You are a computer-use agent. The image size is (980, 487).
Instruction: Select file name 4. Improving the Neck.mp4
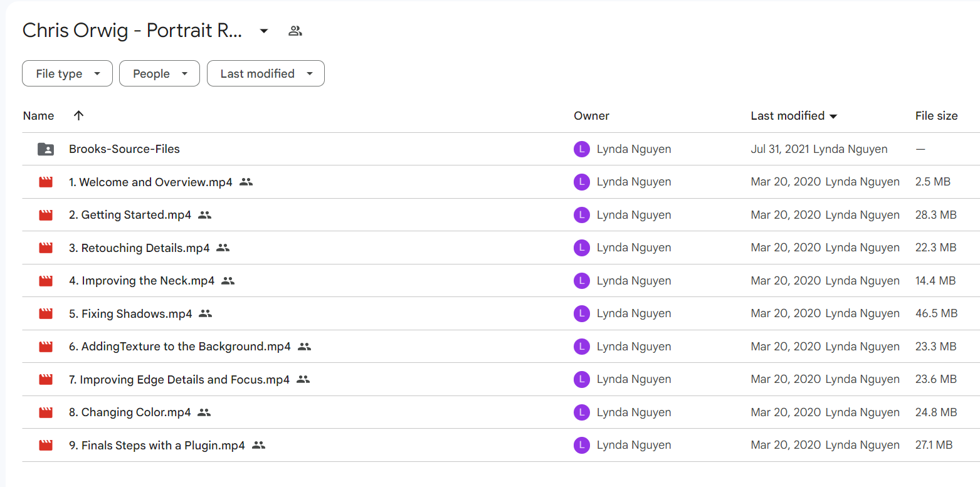[x=142, y=281]
